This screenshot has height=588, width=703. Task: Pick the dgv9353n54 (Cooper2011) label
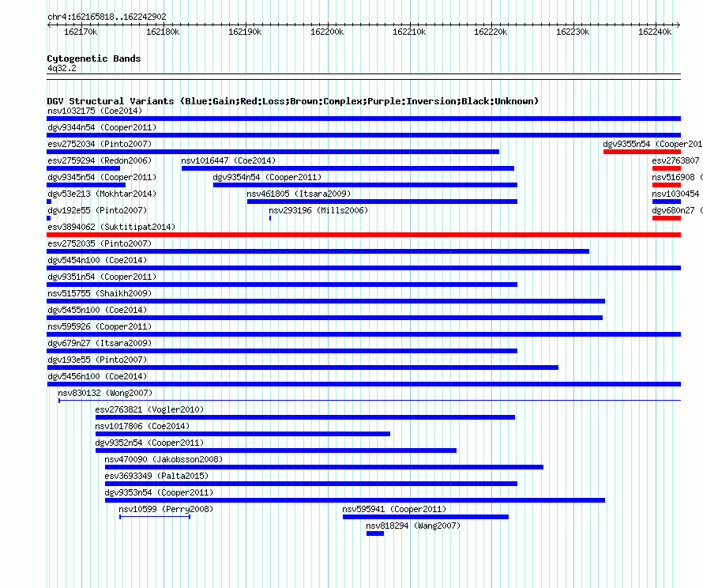coord(159,492)
